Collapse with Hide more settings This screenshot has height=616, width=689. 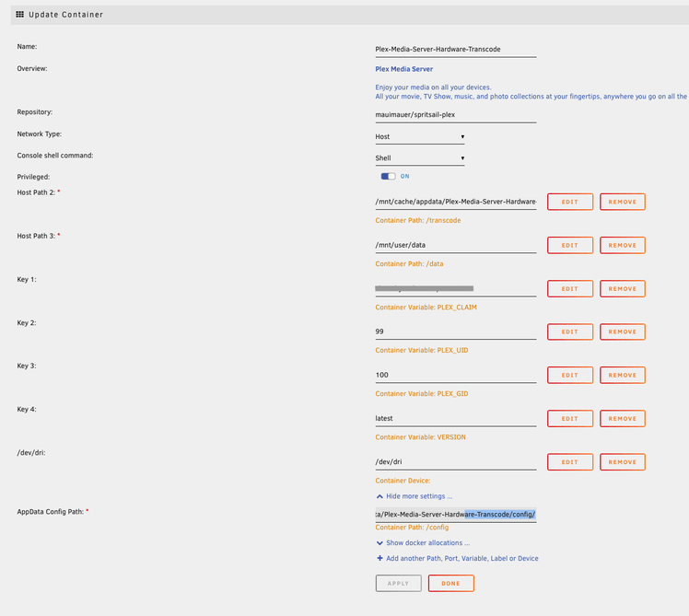(x=415, y=495)
